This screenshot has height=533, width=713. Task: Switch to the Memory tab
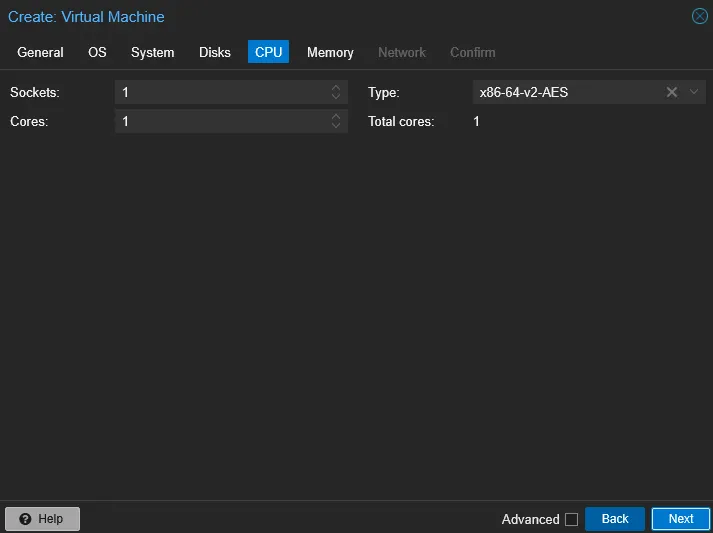330,52
